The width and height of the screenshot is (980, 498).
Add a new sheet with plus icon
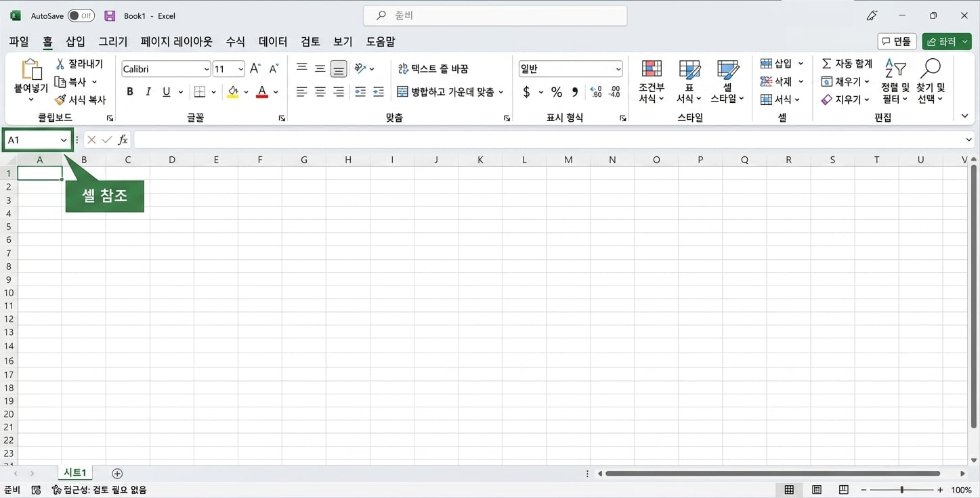[x=117, y=474]
